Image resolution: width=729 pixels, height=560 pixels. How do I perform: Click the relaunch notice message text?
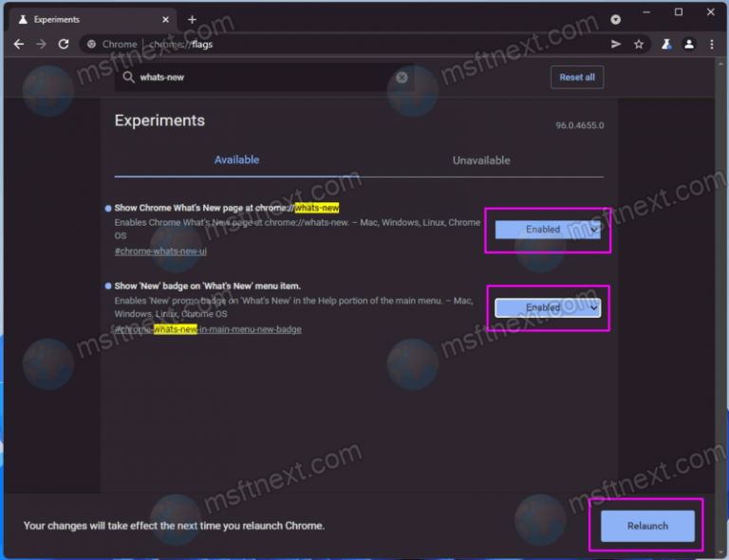(x=174, y=526)
